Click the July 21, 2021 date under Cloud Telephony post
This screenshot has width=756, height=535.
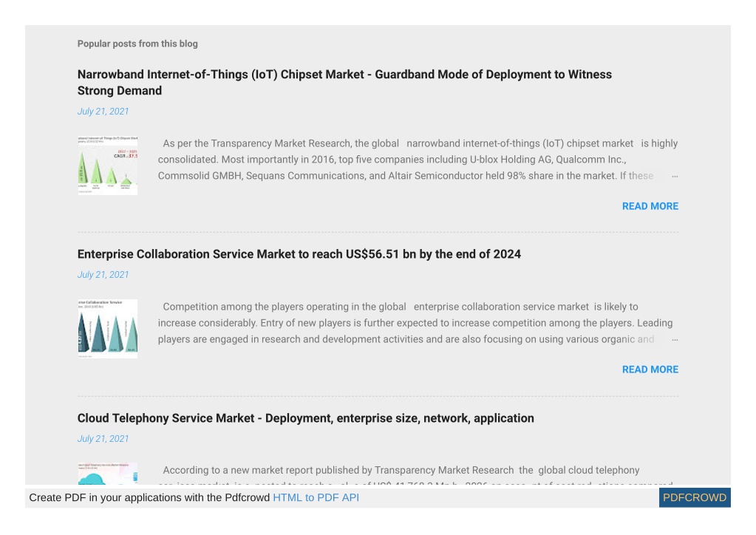(x=103, y=439)
